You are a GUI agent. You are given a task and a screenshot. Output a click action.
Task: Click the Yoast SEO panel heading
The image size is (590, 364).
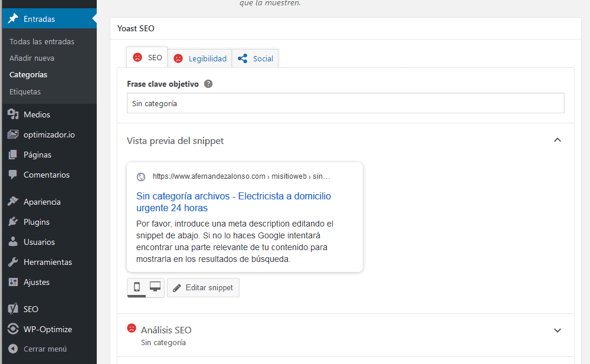pyautogui.click(x=136, y=28)
